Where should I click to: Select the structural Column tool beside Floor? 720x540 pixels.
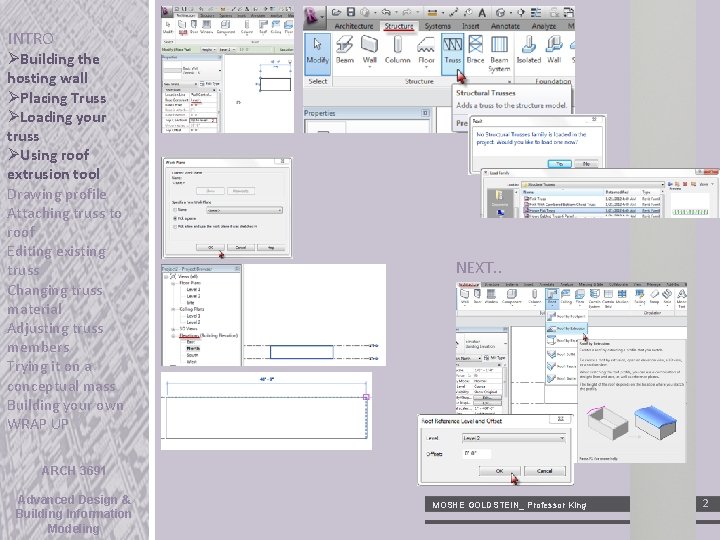coord(397,51)
